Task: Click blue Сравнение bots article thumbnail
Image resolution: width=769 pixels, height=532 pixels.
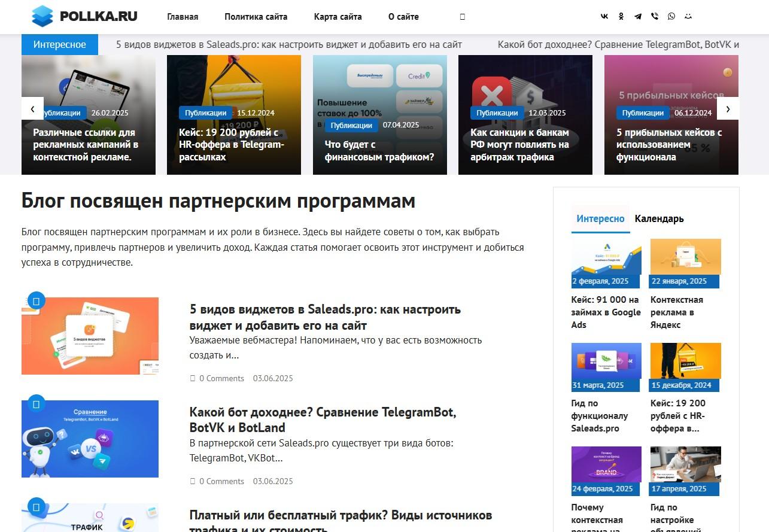Action: click(90, 439)
